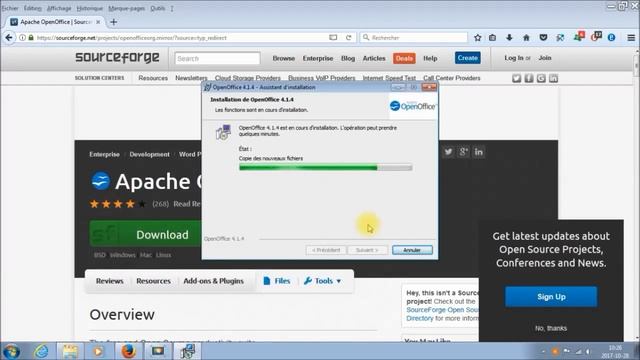Click the Firefox Rechercher search box

click(x=414, y=38)
